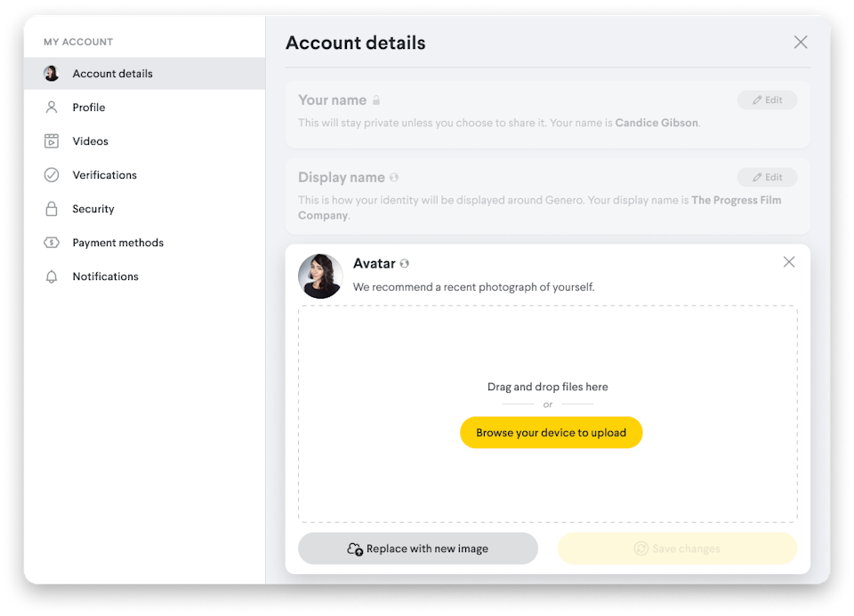Edit the Display name section
The image size is (854, 616).
point(767,178)
